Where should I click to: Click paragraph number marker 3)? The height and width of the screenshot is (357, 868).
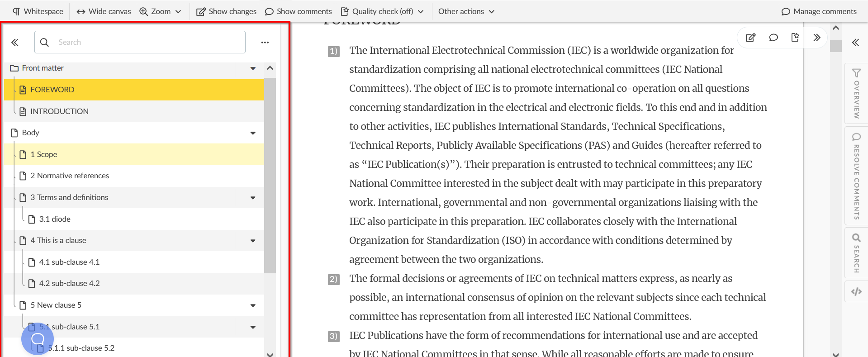click(x=333, y=336)
